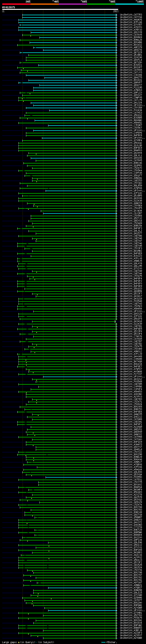Open hit UniRef100_A9NS12

pos(131,352)
